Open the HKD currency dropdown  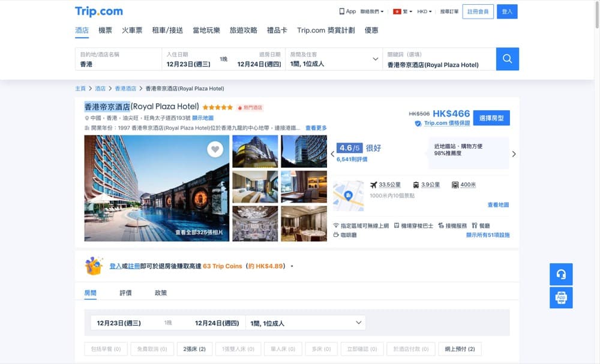click(x=424, y=11)
